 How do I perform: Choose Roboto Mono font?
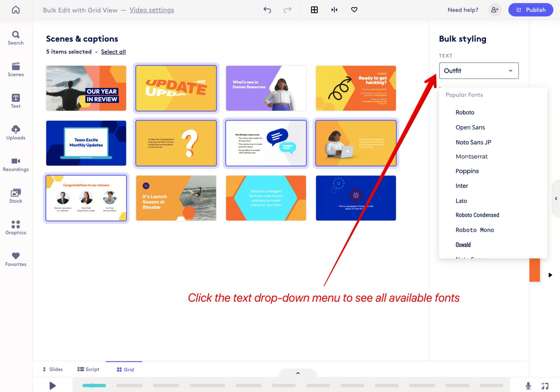click(475, 230)
